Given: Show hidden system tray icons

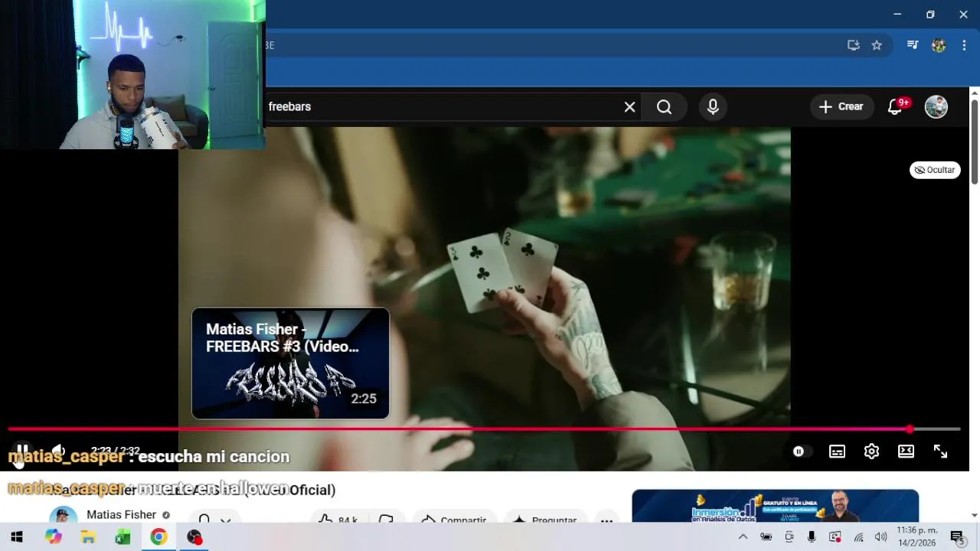Looking at the screenshot, I should click(743, 537).
